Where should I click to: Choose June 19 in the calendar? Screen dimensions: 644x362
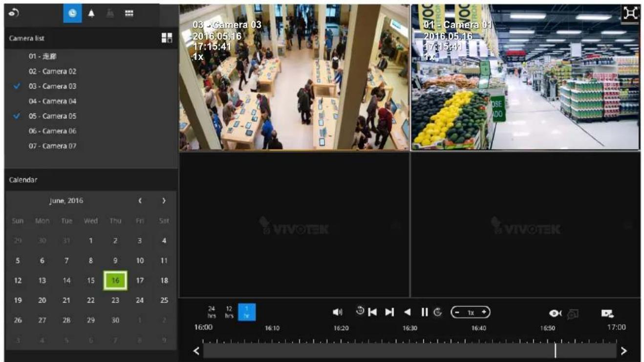[18, 300]
